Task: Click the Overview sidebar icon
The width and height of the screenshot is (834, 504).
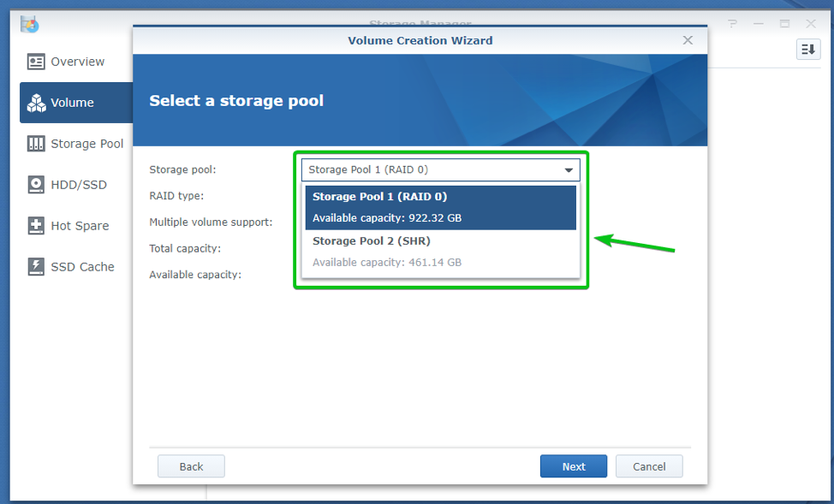Action: coord(36,62)
